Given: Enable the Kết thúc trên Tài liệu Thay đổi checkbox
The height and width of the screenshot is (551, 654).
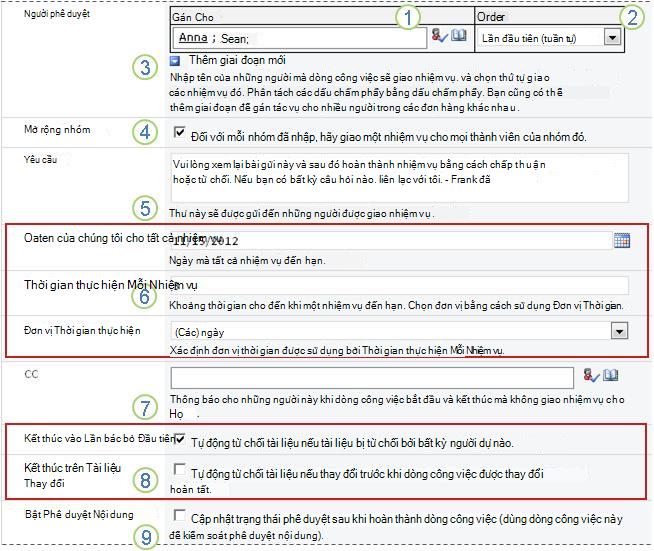Looking at the screenshot, I should 179,469.
